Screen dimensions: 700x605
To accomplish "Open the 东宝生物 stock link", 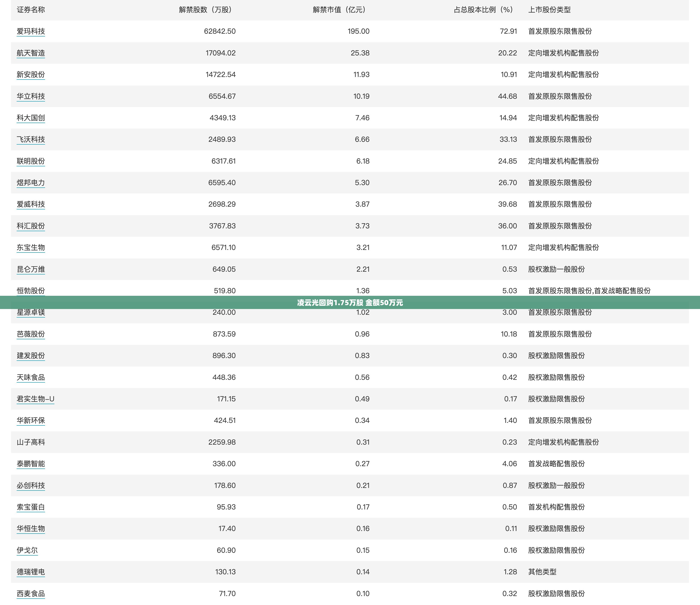I will click(x=31, y=247).
